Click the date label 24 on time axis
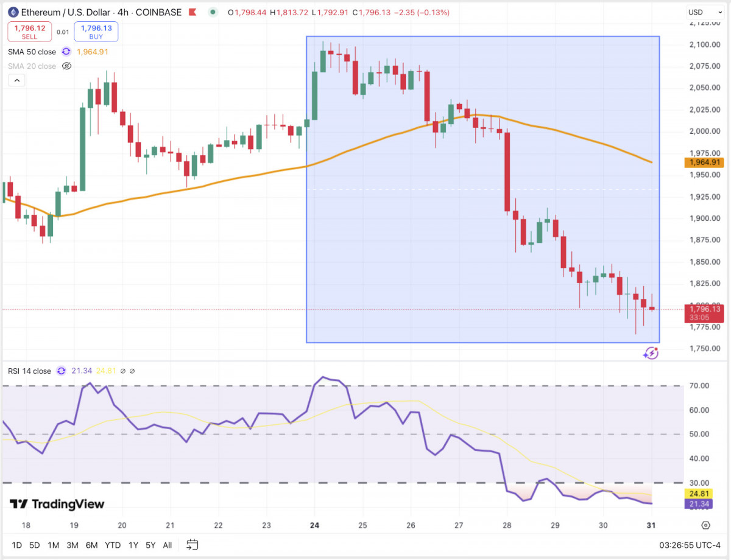The image size is (731, 560). 314,525
